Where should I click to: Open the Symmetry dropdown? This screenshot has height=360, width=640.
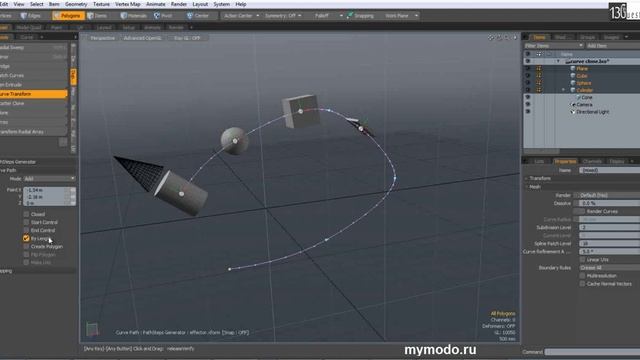[x=283, y=16]
